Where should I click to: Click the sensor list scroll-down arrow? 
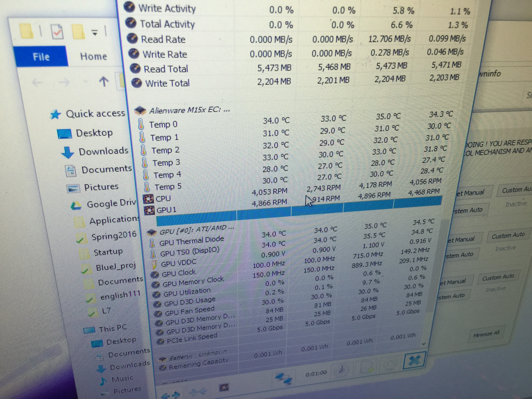[424, 344]
